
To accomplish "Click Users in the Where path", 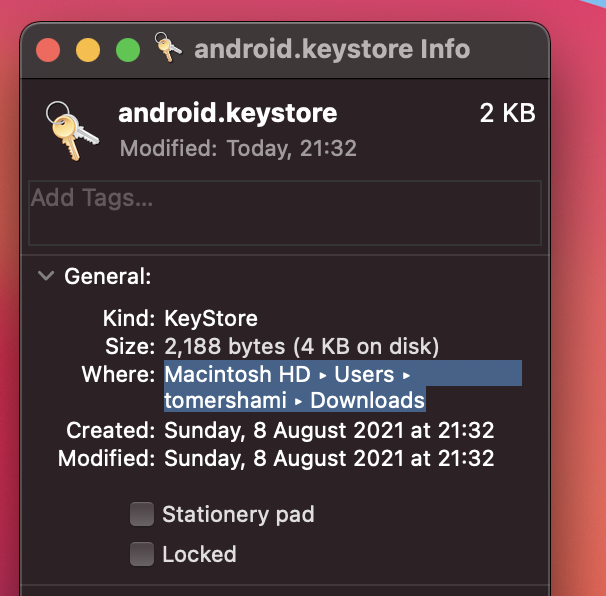I will tap(364, 374).
